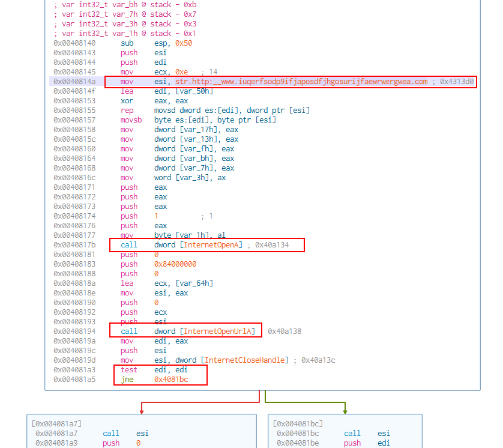Viewport: 503px width, 448px height.
Task: Follow jne target 0x4081bc
Action: [x=170, y=380]
